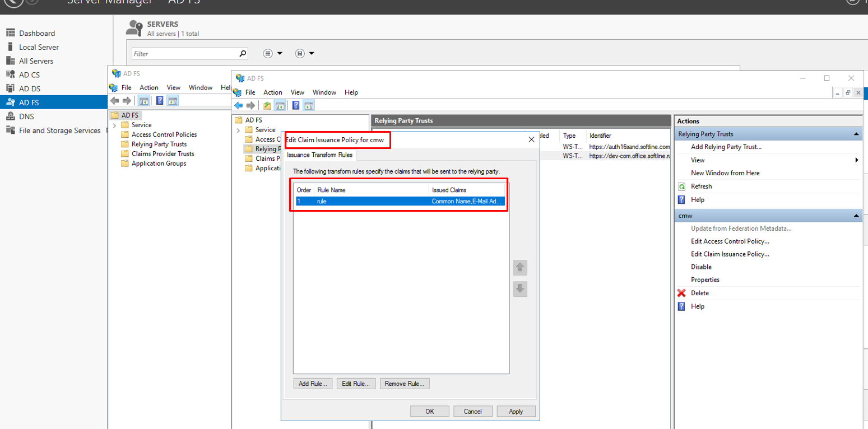Open Action menu in front AD FS window

coord(273,92)
